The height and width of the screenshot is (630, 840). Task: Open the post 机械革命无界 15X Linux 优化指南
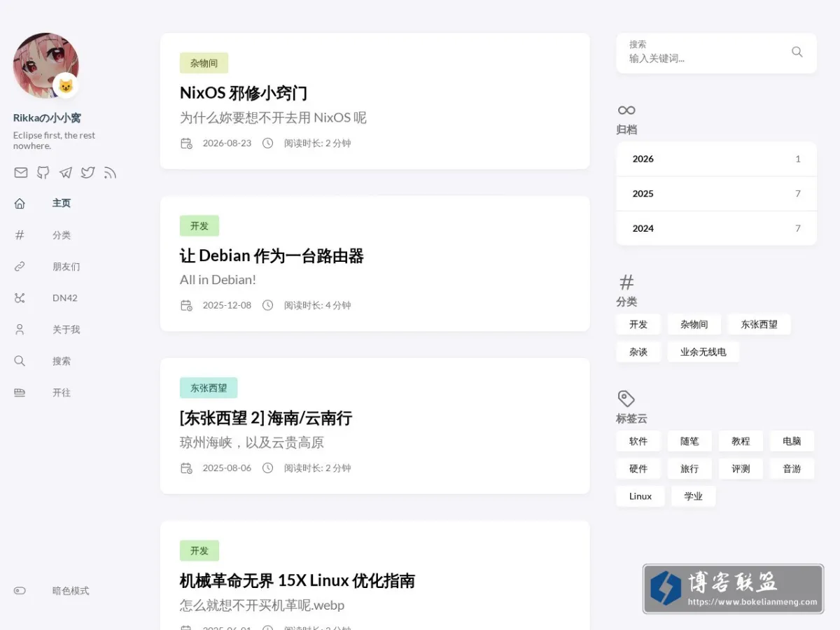pyautogui.click(x=297, y=581)
